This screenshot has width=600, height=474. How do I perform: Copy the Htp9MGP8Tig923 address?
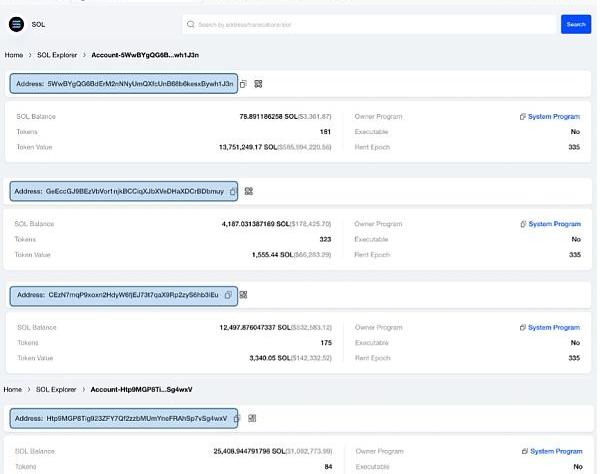237,417
